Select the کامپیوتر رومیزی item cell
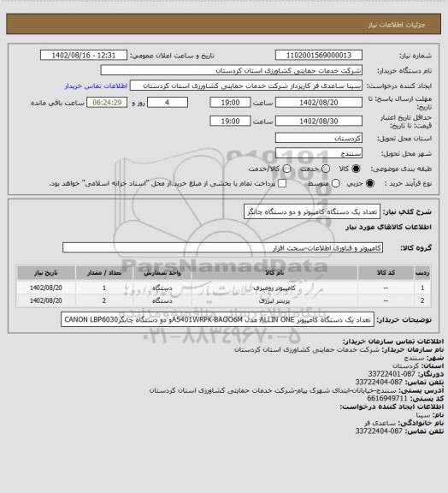The width and height of the screenshot is (448, 493). pyautogui.click(x=274, y=288)
